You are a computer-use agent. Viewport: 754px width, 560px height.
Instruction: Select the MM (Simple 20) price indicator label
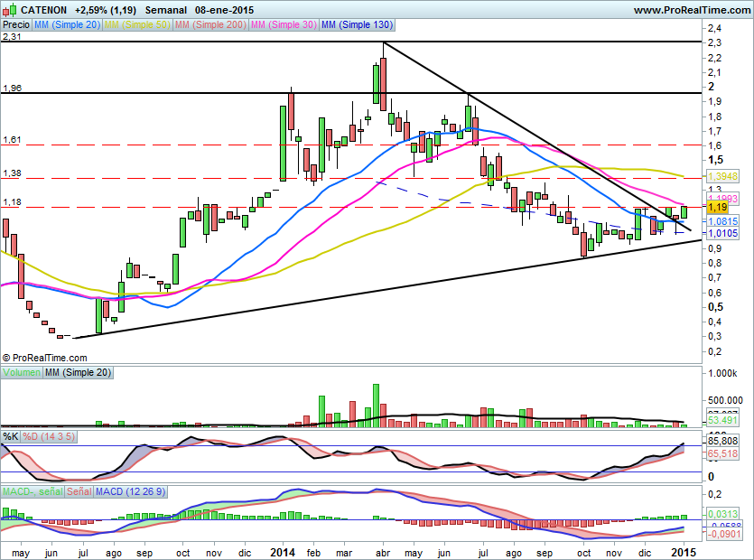67,25
